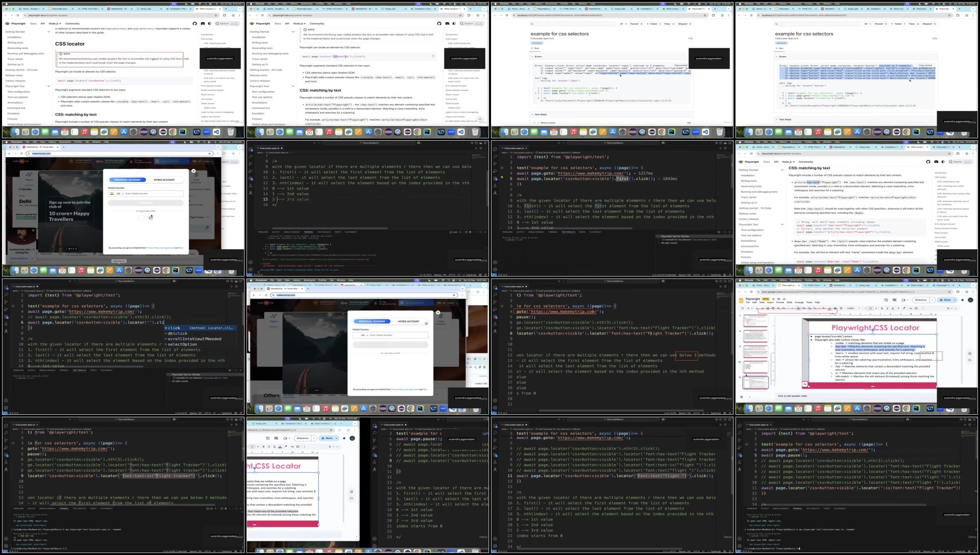The height and width of the screenshot is (555, 980).
Task: Click the editor horizontal scrollbar below 's from 0'
Action: pos(621,411)
